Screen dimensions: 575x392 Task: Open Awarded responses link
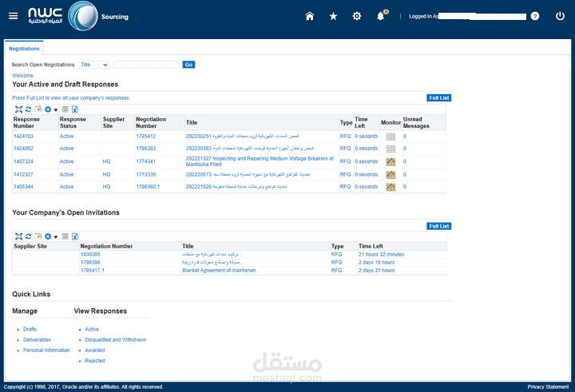click(95, 350)
